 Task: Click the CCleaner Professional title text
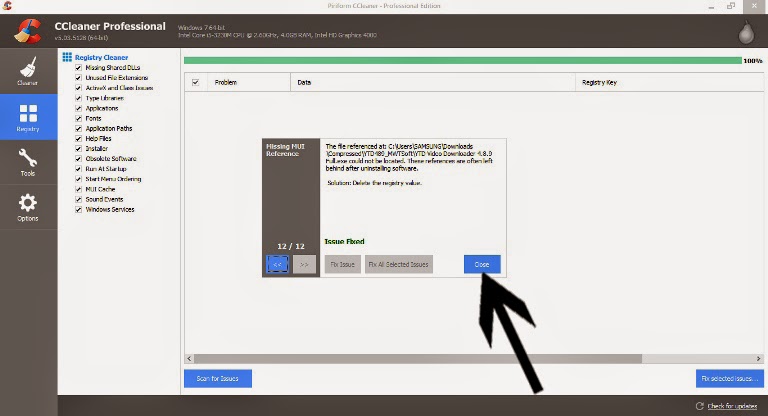pyautogui.click(x=110, y=26)
